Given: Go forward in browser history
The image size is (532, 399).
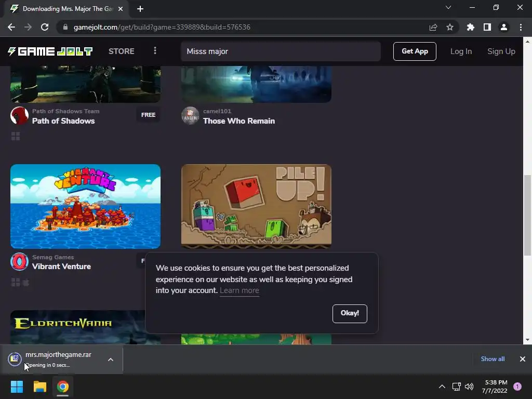Looking at the screenshot, I should coord(28,27).
